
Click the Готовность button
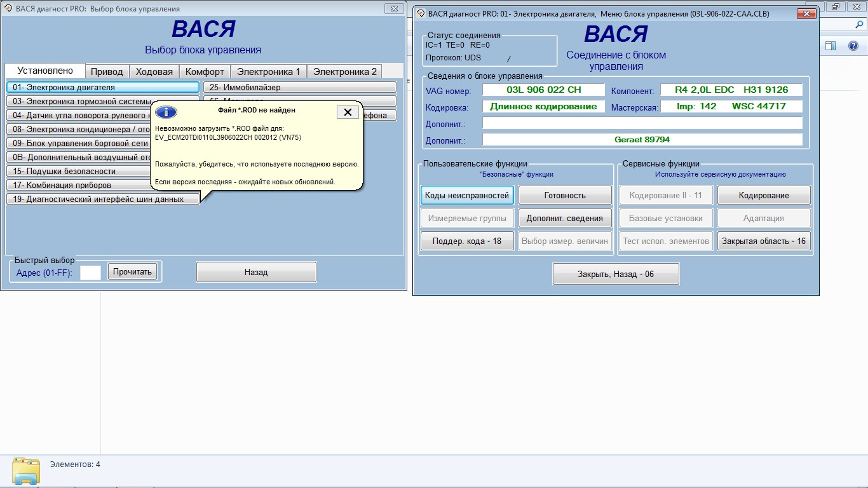(x=565, y=195)
